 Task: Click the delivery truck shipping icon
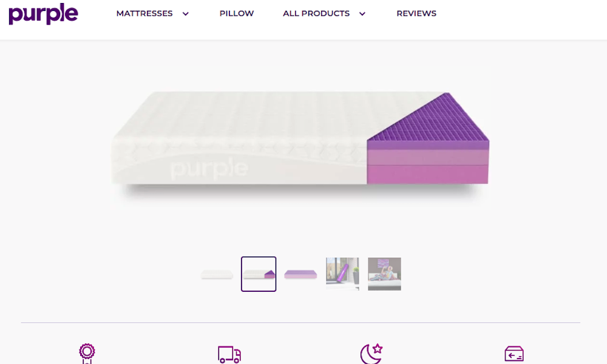229,354
